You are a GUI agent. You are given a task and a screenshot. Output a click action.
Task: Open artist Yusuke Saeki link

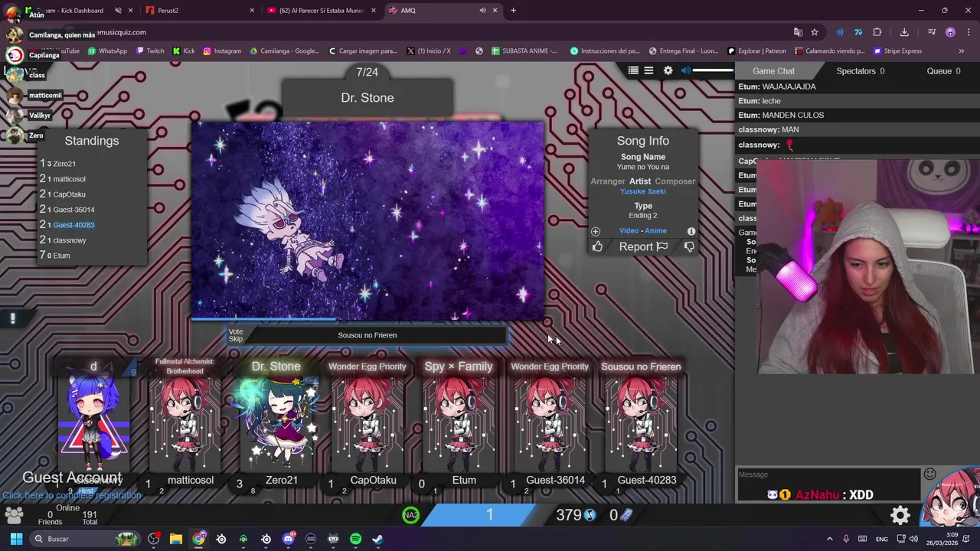(643, 191)
